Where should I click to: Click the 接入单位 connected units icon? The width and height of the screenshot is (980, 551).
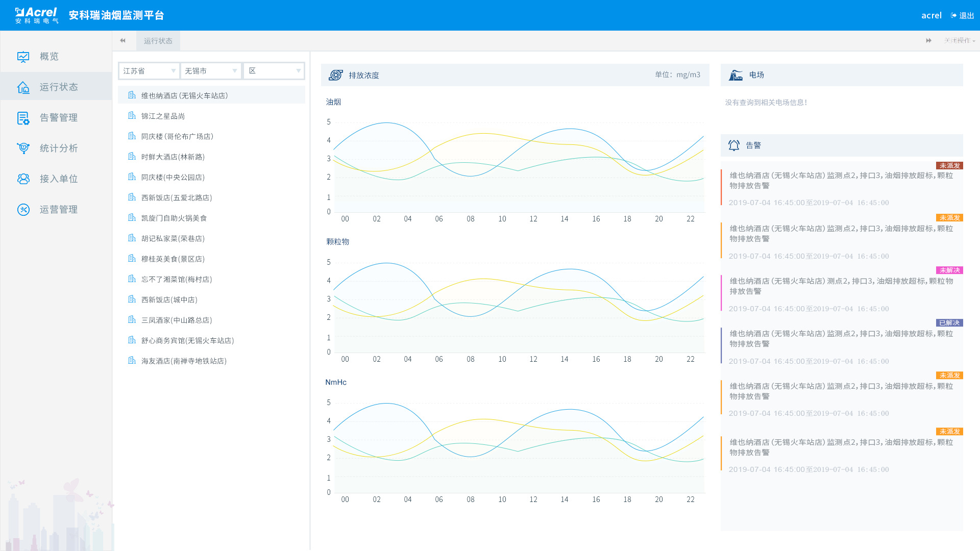tap(23, 179)
